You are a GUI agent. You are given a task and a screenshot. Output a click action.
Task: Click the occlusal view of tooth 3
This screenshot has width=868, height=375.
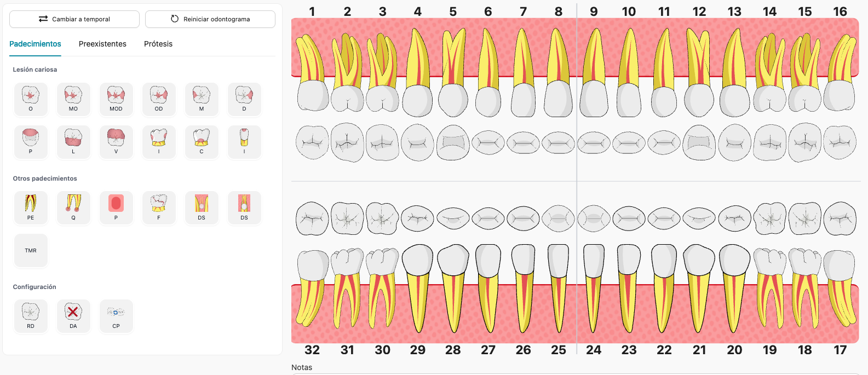point(382,143)
